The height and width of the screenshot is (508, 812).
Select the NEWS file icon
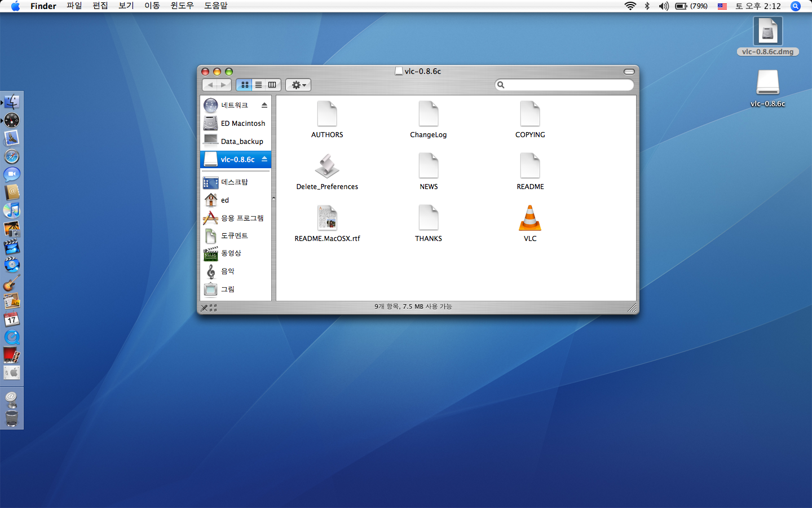pyautogui.click(x=429, y=166)
